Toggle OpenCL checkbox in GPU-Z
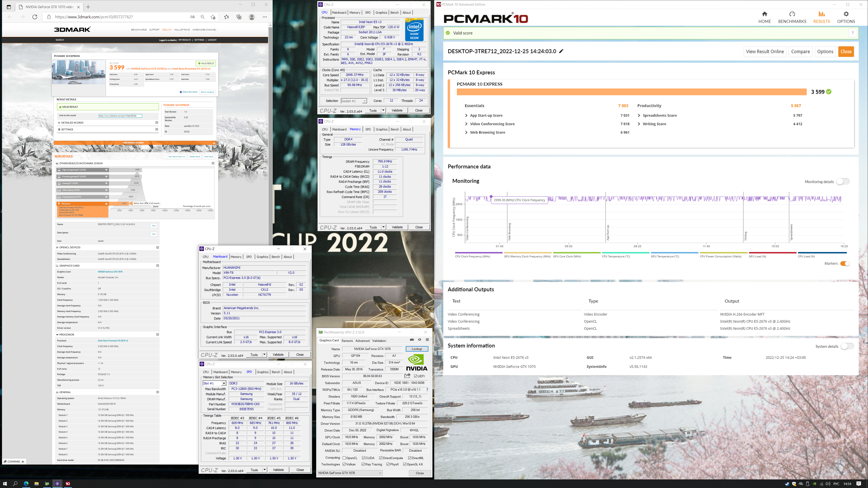This screenshot has width=868, height=488. pos(344,458)
